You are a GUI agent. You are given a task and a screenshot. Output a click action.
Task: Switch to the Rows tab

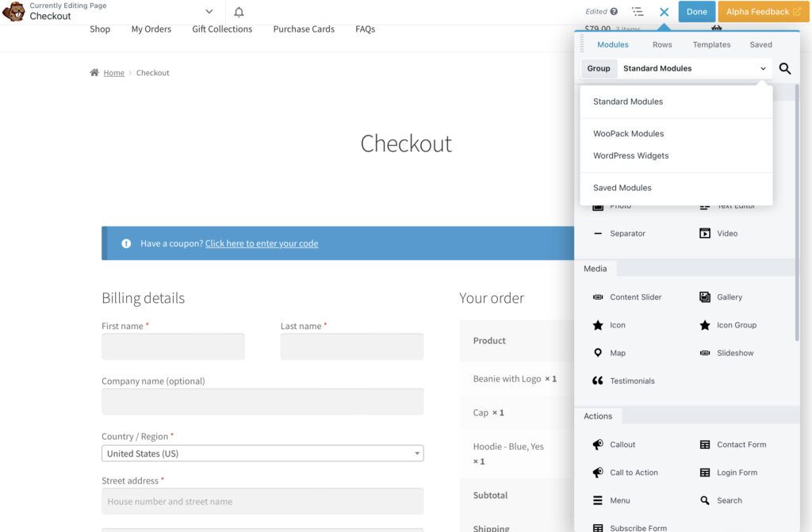pos(662,44)
